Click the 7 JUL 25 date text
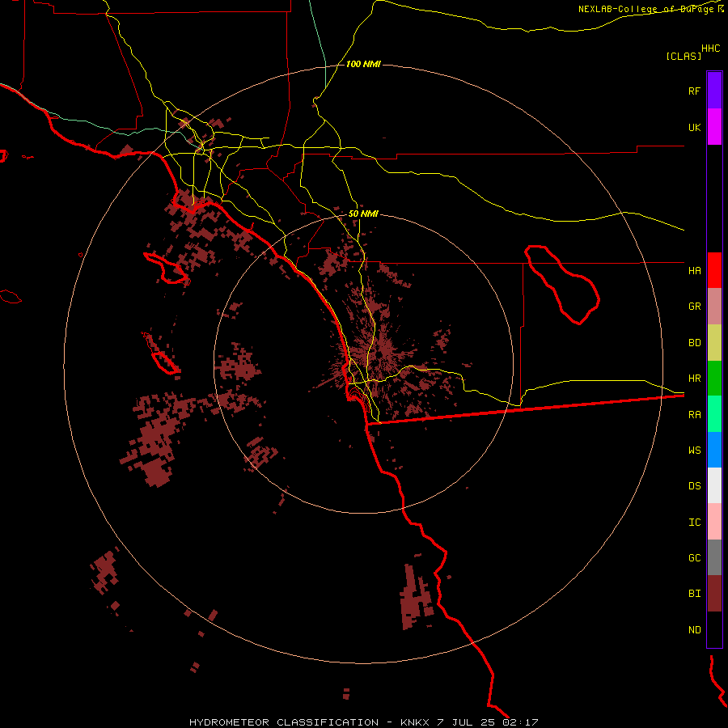The width and height of the screenshot is (728, 728). (466, 722)
